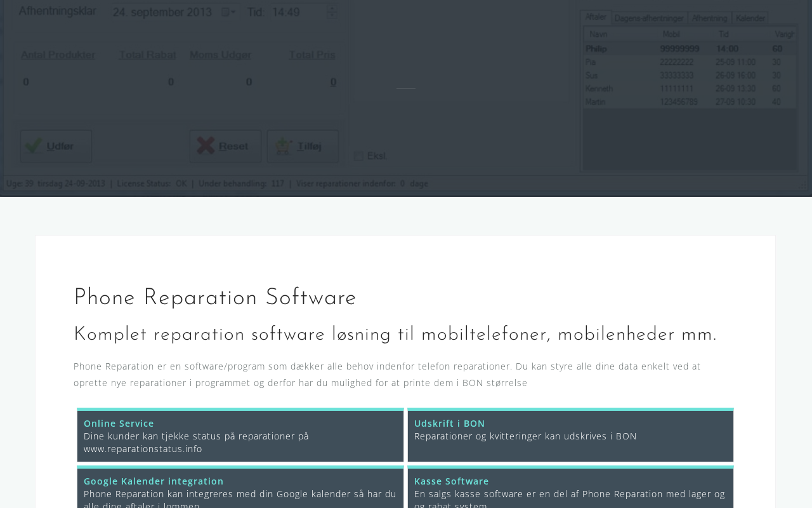This screenshot has height=508, width=812.
Task: Switch to the Aftaler tab
Action: [x=596, y=17]
